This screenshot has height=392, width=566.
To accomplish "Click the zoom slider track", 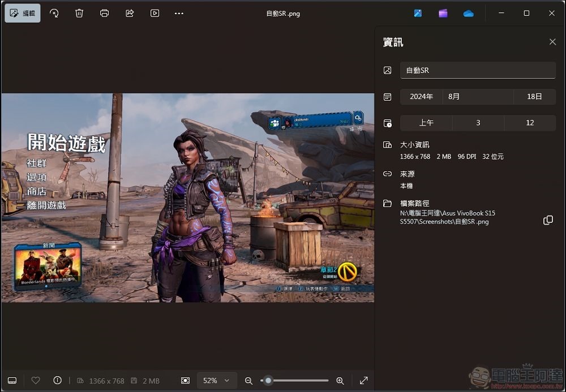I will [294, 381].
